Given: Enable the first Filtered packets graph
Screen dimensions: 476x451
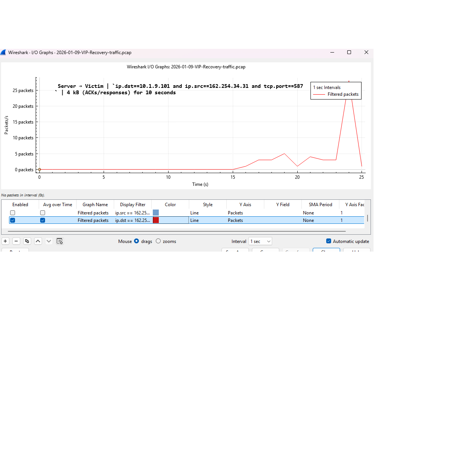Looking at the screenshot, I should tap(12, 213).
